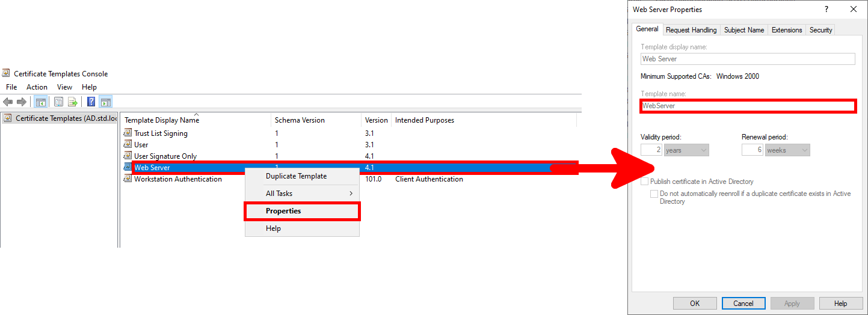The width and height of the screenshot is (868, 315).
Task: Toggle the Show/Hide Console Tree toolbar icon
Action: point(41,102)
